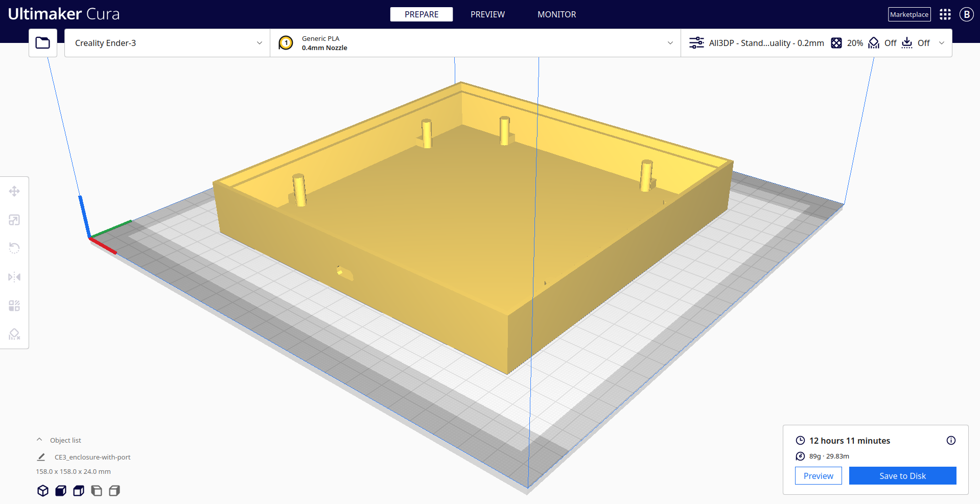Select the Move tool

(14, 191)
